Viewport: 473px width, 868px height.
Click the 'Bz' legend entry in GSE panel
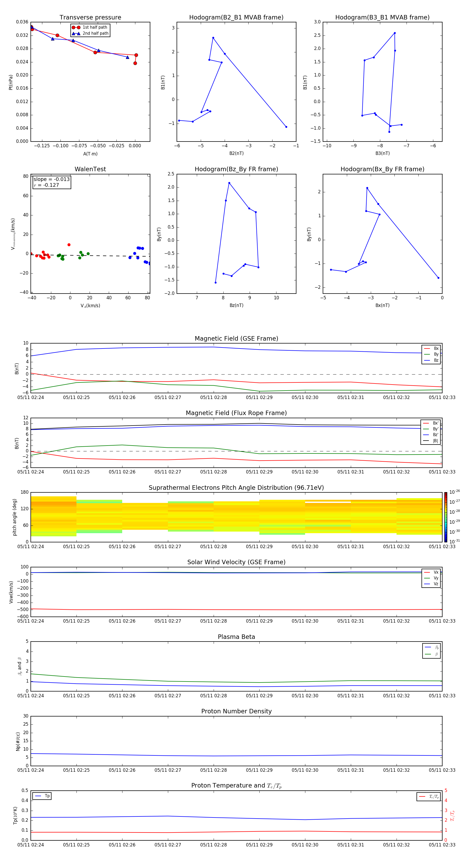coord(431,360)
